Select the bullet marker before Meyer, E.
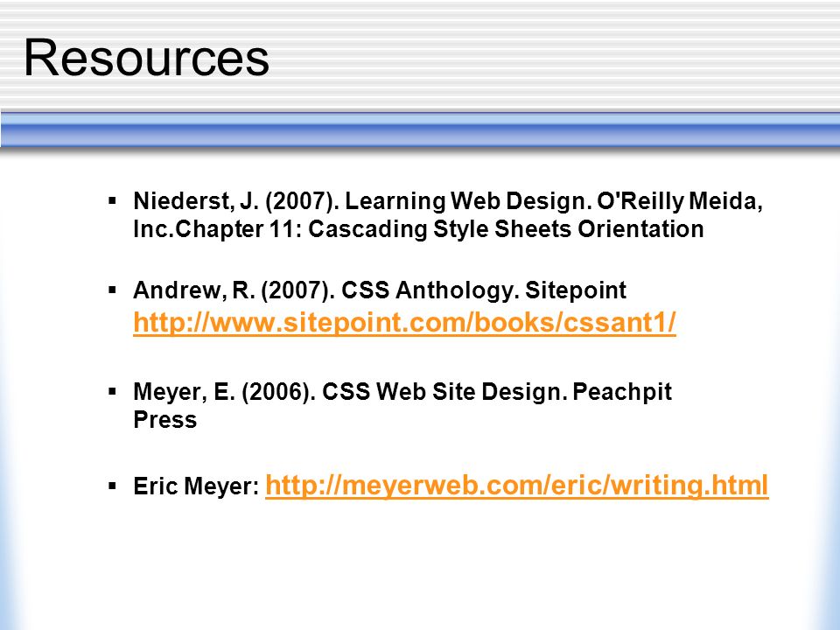 (112, 392)
